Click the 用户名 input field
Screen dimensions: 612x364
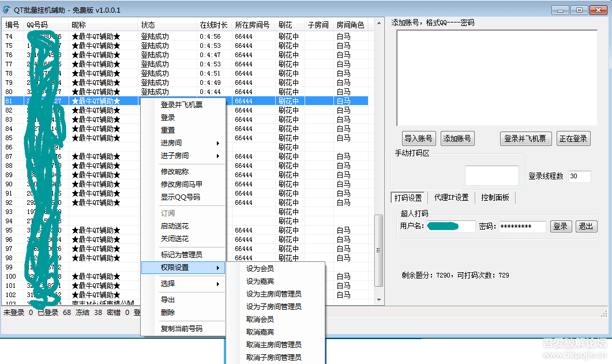tap(451, 226)
